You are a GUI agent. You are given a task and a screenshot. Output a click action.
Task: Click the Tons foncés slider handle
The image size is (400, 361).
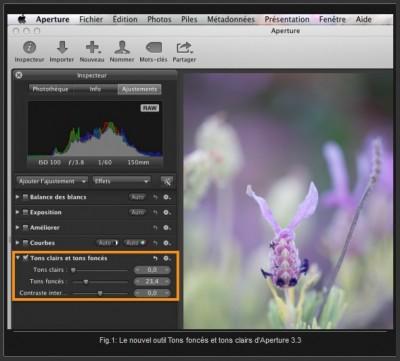pyautogui.click(x=86, y=282)
